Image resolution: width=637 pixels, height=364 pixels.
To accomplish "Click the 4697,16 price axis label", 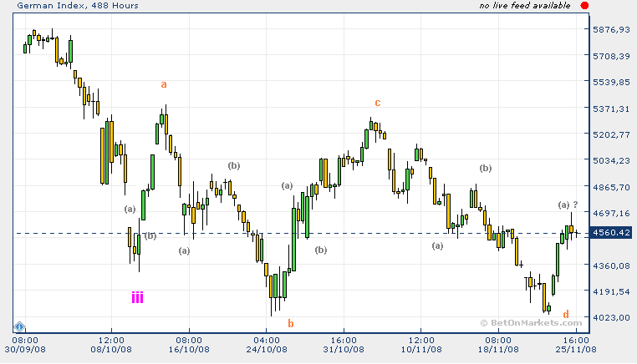I will [x=611, y=213].
